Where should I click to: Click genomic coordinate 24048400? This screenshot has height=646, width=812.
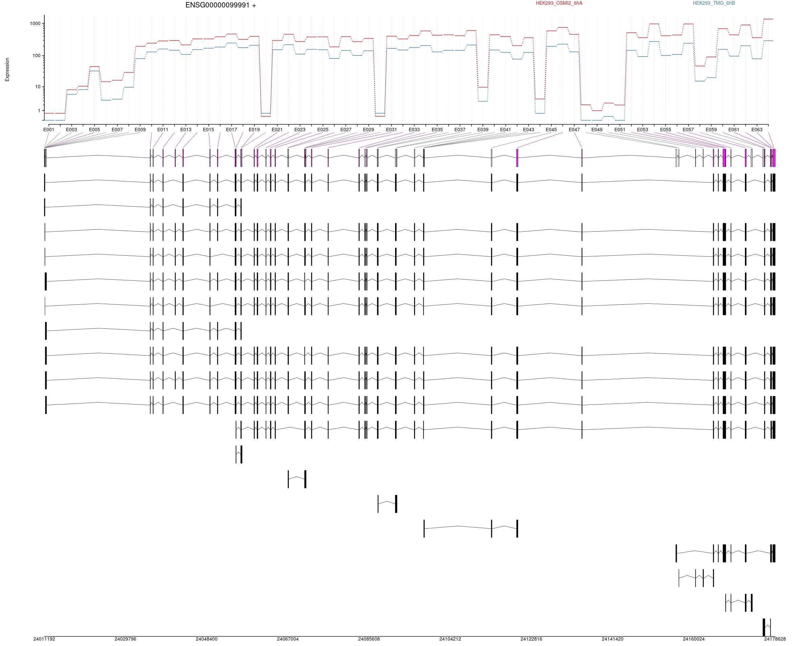coord(206,639)
